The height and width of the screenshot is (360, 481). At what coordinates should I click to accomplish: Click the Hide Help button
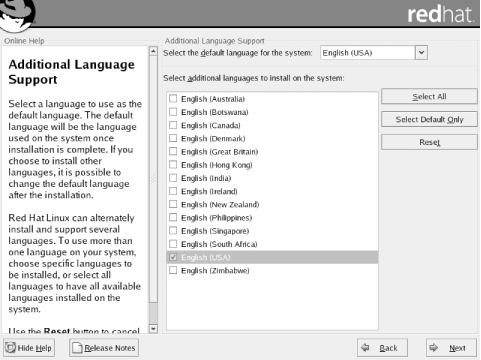(x=29, y=348)
